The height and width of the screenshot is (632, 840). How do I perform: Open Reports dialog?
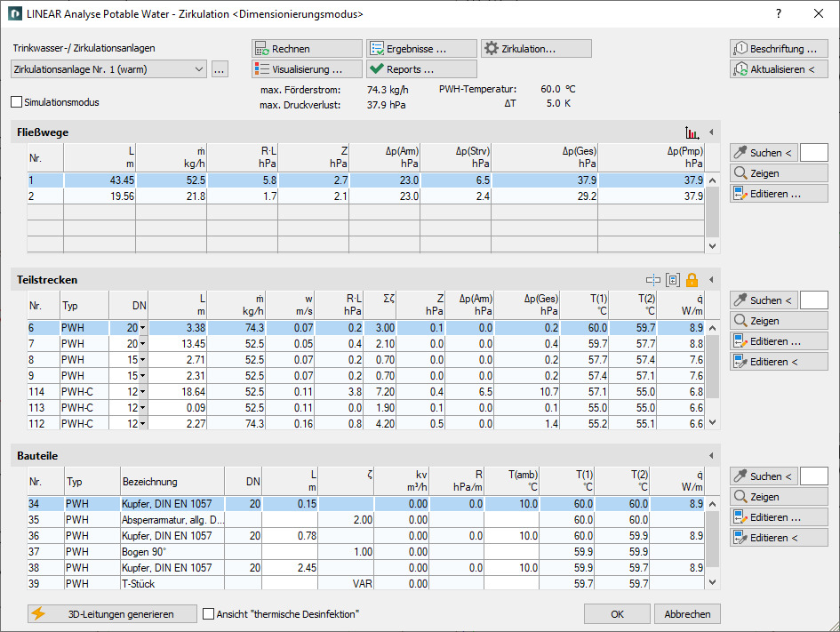421,69
